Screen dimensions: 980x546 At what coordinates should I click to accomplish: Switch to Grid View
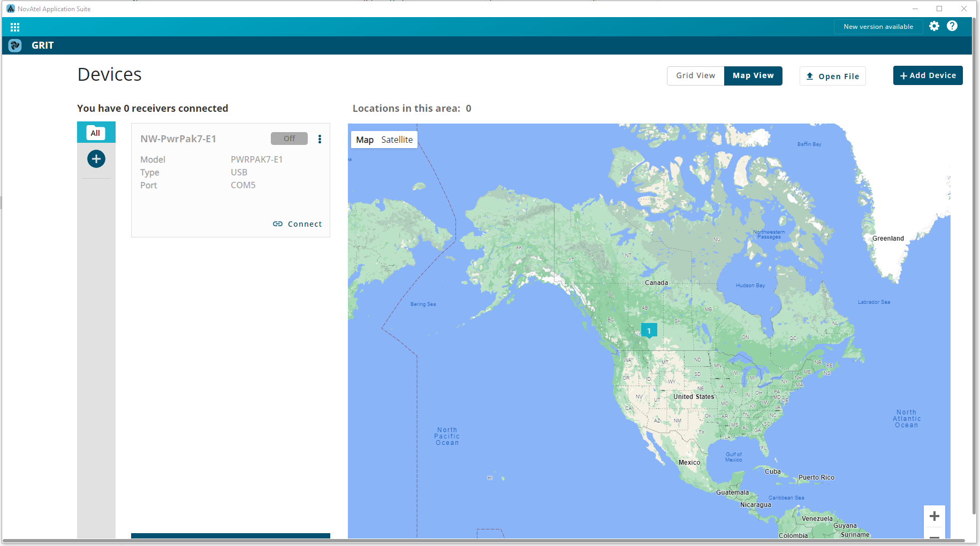pyautogui.click(x=695, y=76)
